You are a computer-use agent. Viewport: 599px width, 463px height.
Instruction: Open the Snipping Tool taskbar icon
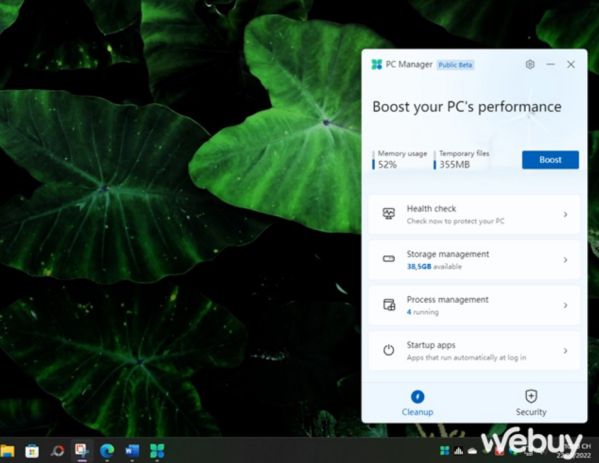tap(82, 450)
